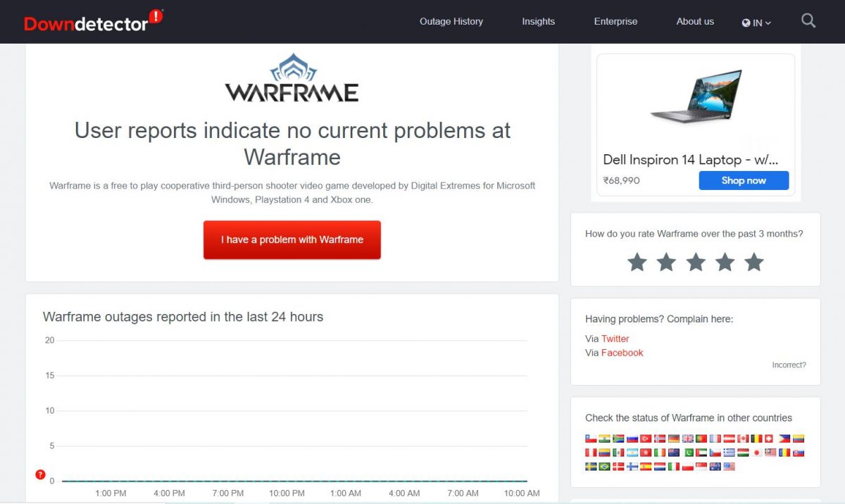Expand the IN country selector dropdown
845x504 pixels.
click(x=756, y=23)
